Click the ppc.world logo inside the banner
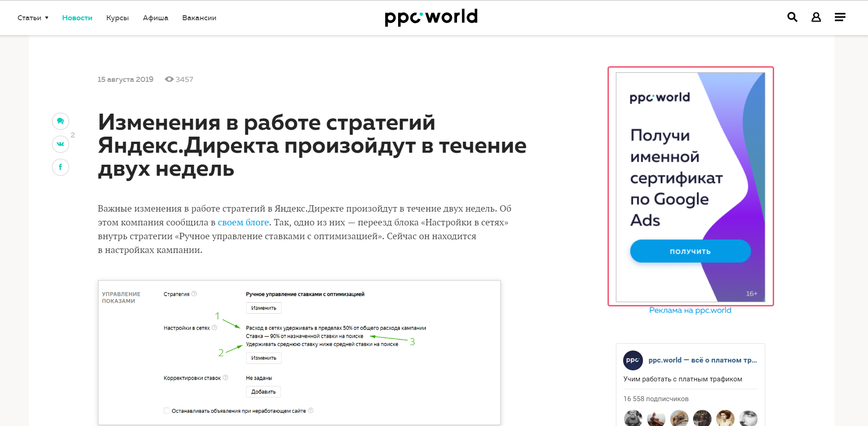The image size is (868, 426). click(x=660, y=98)
